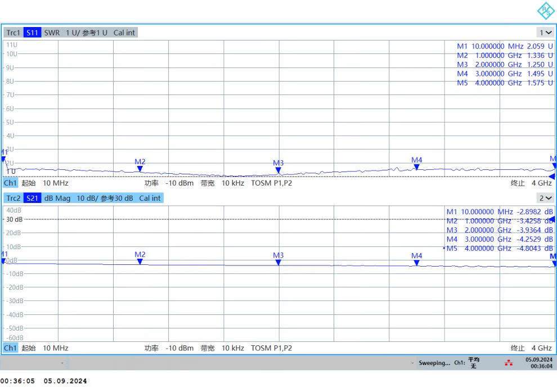Click the red network status icon
This screenshot has width=557, height=392.
coord(509,363)
